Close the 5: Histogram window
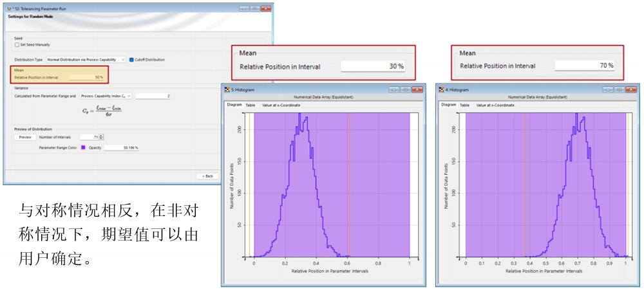This screenshot has width=644, height=292. pos(417,89)
